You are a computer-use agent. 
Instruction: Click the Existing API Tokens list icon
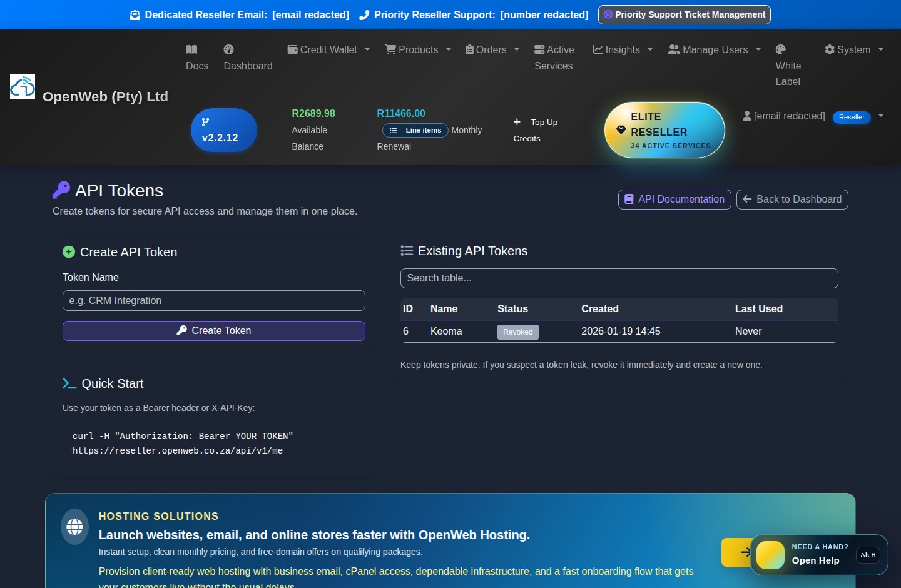click(407, 251)
